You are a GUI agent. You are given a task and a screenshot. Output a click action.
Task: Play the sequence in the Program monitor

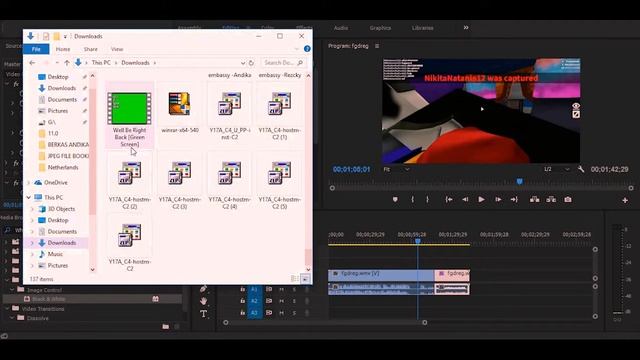tap(482, 200)
